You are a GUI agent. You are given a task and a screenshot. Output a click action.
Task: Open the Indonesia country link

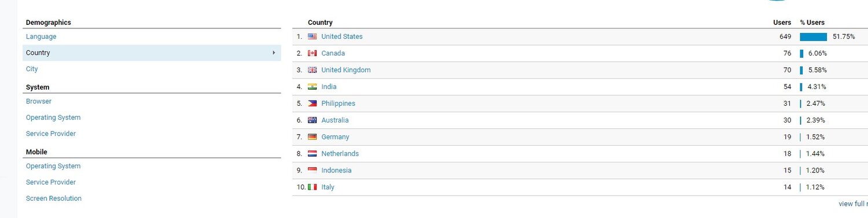(336, 171)
